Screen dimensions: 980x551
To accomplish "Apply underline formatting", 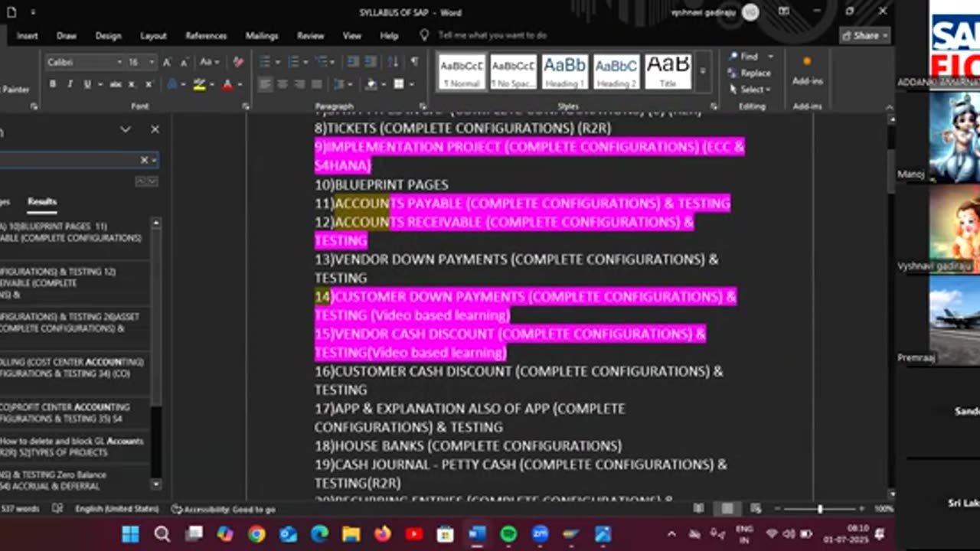I will 87,84.
